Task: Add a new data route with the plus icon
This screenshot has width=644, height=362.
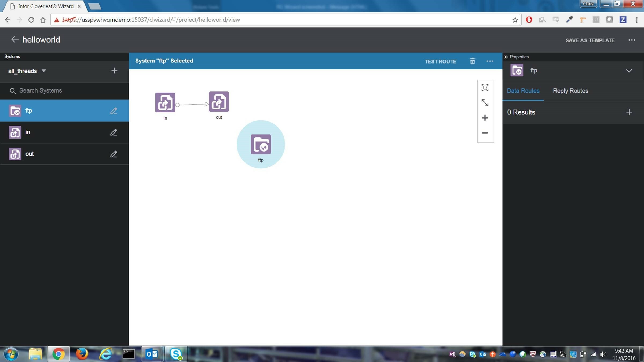Action: point(630,112)
